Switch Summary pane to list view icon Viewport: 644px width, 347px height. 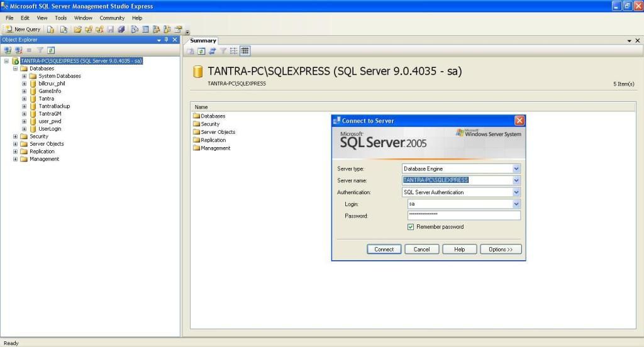pos(234,51)
